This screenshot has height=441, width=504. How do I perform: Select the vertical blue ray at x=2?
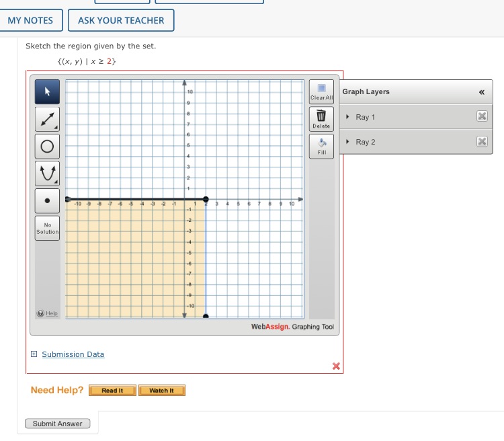point(206,257)
